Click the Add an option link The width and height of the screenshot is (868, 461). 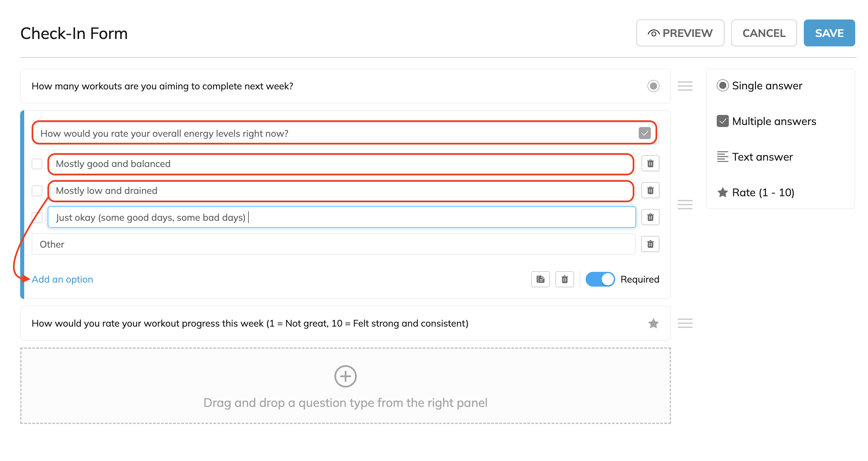pos(62,279)
